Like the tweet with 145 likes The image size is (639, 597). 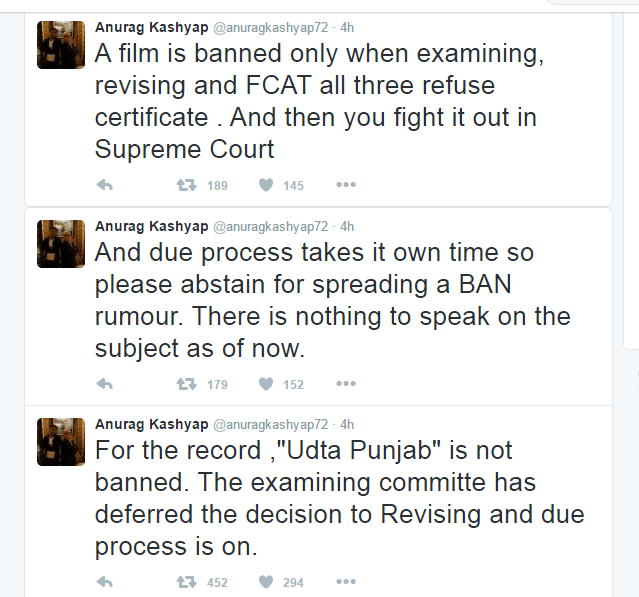[266, 185]
